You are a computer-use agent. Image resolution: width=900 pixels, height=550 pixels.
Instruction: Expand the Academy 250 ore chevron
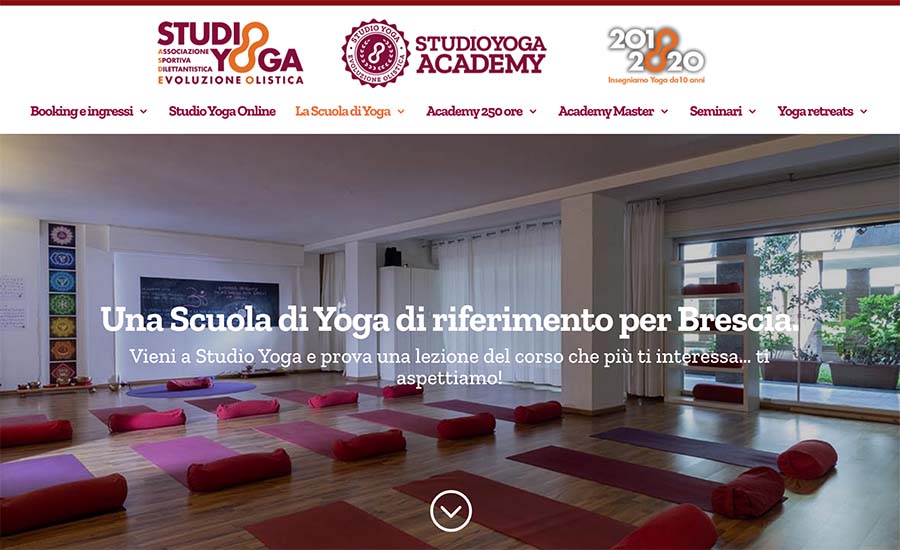[533, 112]
